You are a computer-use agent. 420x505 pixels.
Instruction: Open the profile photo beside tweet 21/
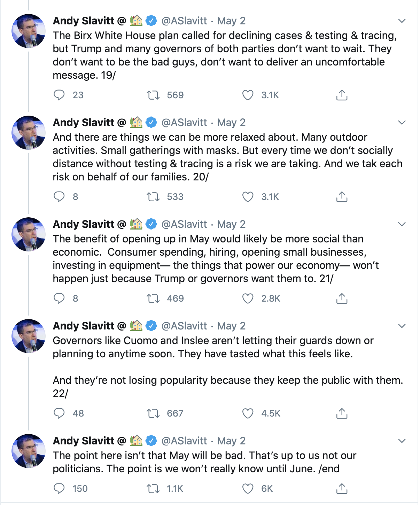coord(29,234)
